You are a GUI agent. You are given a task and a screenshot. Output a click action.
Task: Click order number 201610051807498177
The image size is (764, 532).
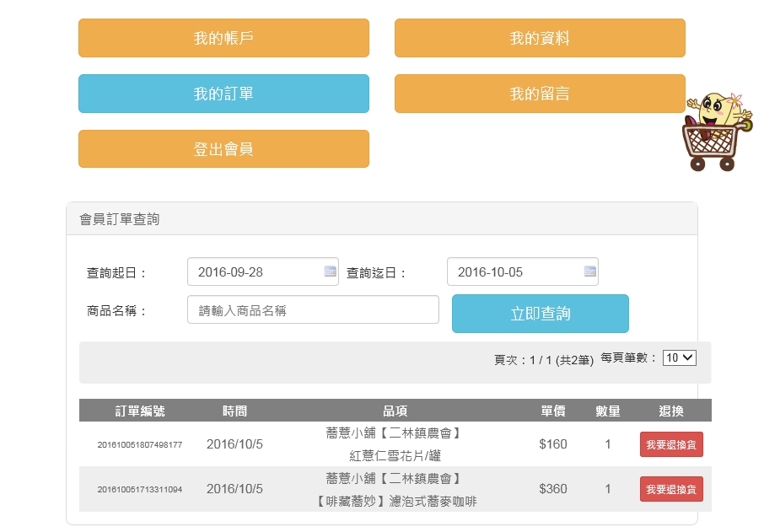point(140,444)
